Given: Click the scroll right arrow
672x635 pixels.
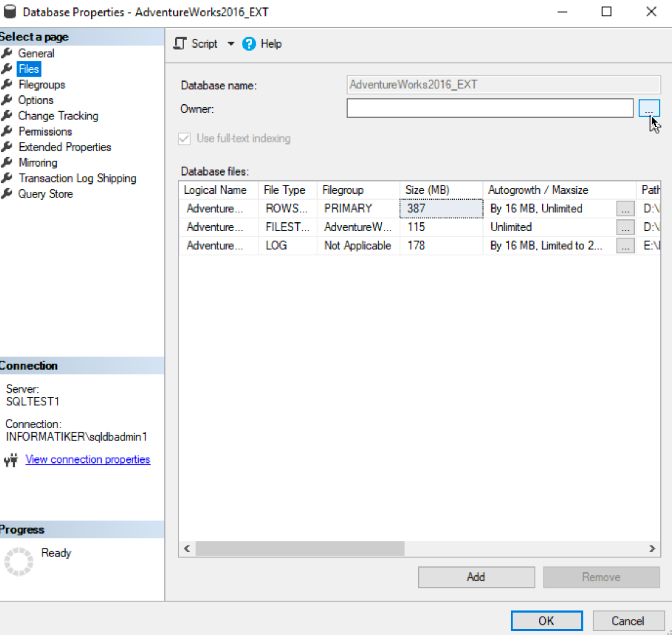Looking at the screenshot, I should click(652, 549).
